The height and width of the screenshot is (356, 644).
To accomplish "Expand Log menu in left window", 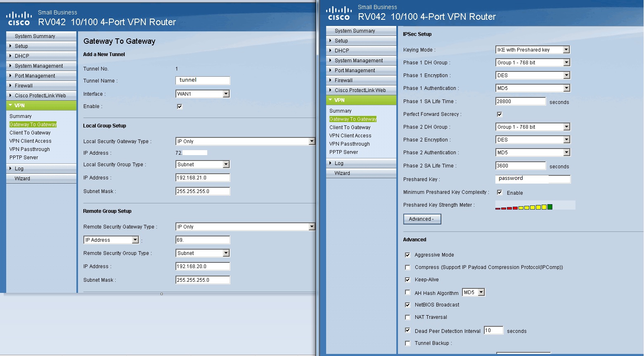I will (41, 168).
